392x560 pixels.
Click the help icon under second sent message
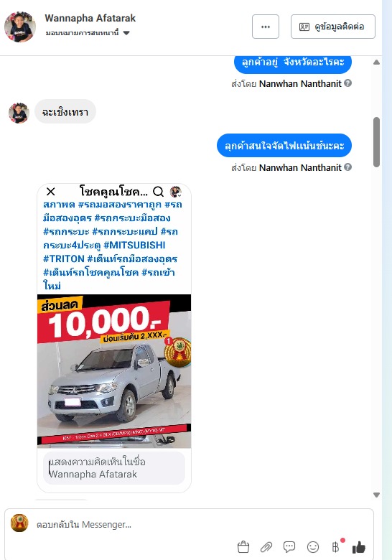(348, 167)
